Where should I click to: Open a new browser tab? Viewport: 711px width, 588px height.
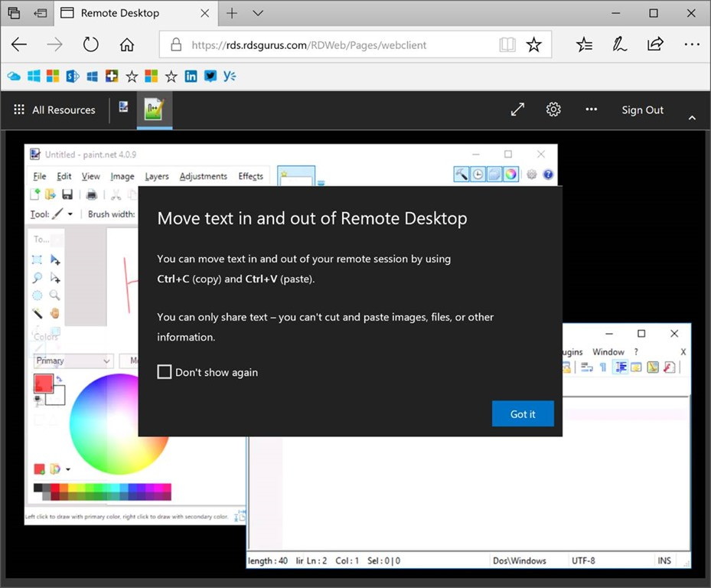(x=232, y=13)
